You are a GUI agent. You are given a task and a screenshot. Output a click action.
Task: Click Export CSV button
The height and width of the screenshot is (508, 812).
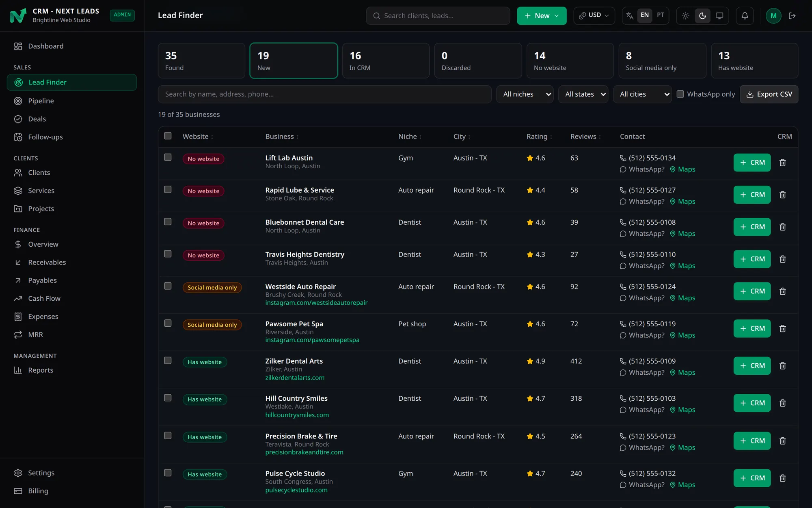(769, 94)
